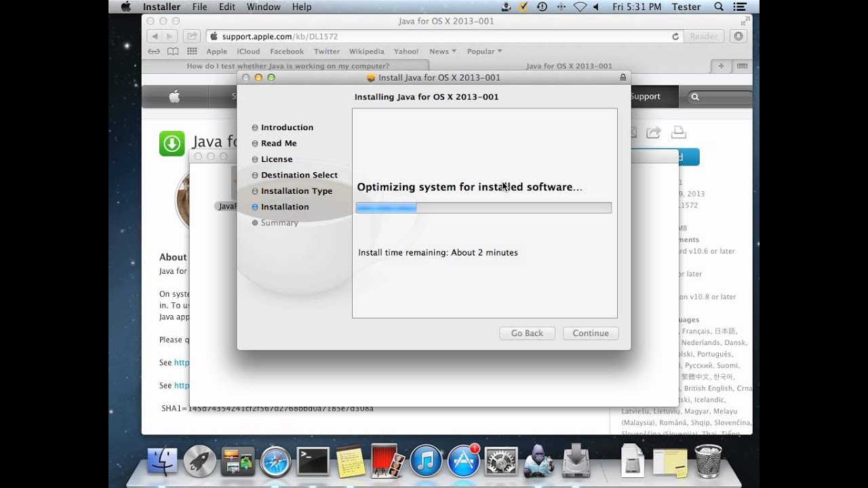Click the Safari address bar
This screenshot has width=868, height=488.
pyautogui.click(x=445, y=36)
